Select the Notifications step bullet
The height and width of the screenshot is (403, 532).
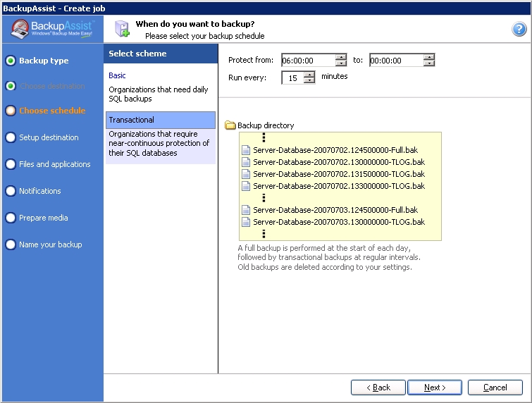tap(11, 191)
